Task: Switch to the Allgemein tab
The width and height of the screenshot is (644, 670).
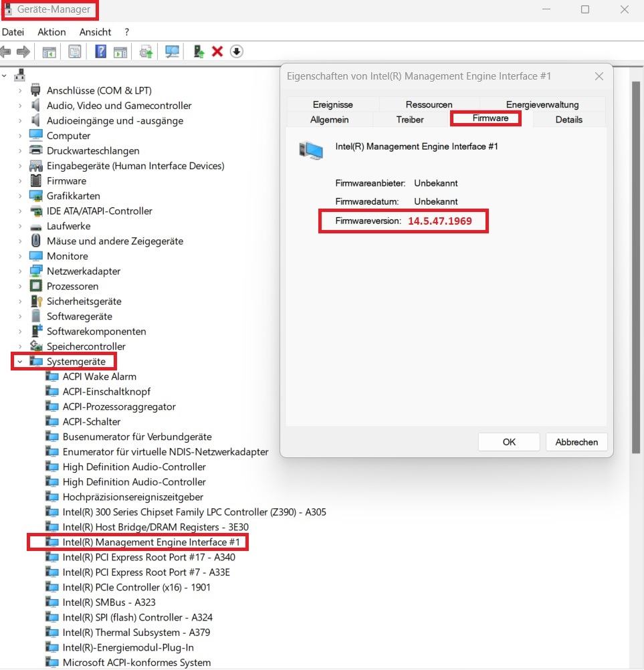Action: pyautogui.click(x=329, y=120)
